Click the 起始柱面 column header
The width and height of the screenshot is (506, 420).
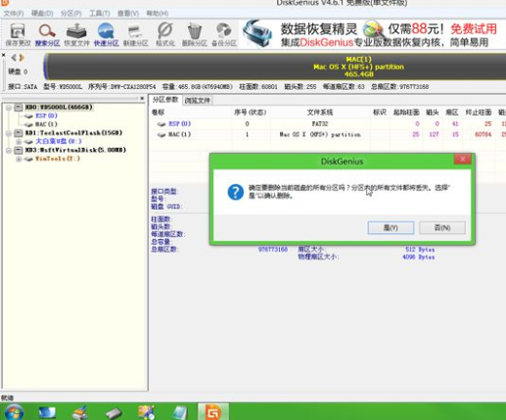406,113
